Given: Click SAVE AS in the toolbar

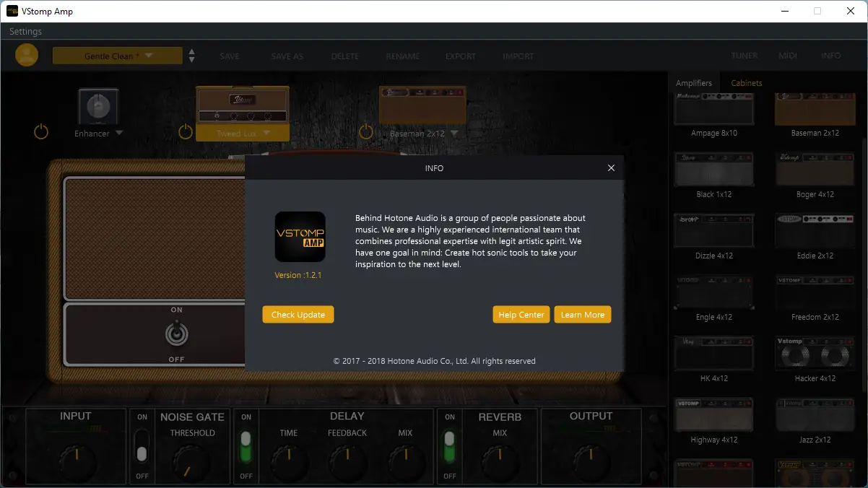Looking at the screenshot, I should [287, 56].
